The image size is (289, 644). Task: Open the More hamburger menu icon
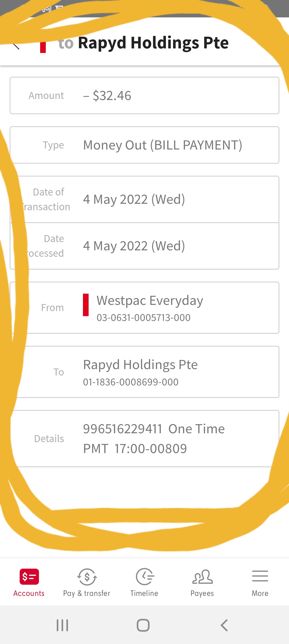pos(260,576)
